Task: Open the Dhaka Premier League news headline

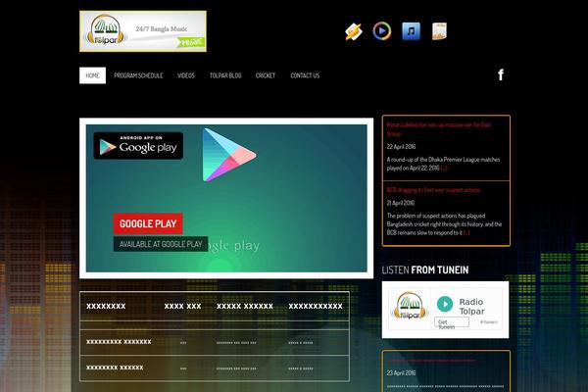Action: pos(439,129)
